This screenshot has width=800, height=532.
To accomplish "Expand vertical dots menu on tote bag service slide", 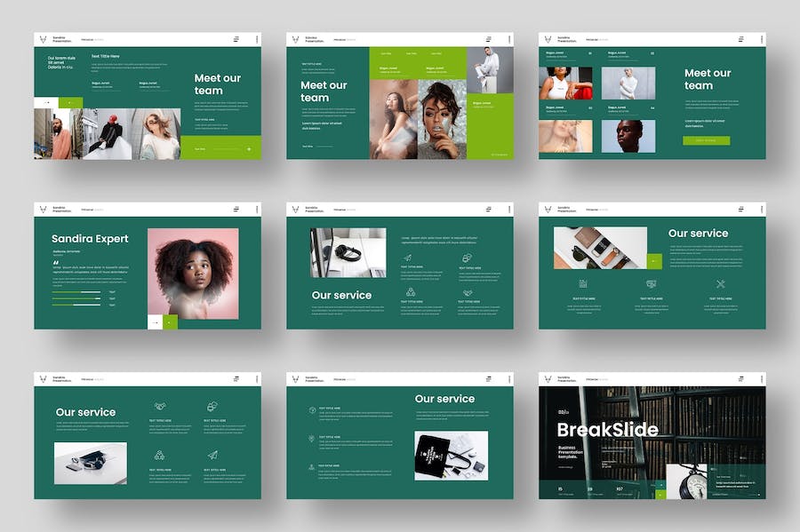I will pos(508,379).
